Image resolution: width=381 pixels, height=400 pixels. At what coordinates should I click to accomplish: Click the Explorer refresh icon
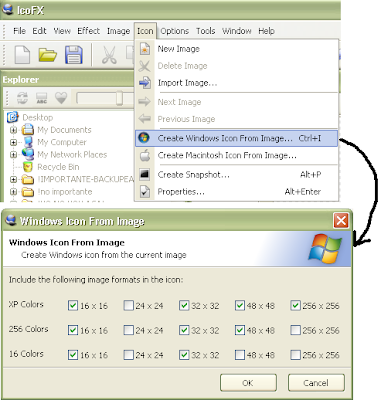[22, 98]
